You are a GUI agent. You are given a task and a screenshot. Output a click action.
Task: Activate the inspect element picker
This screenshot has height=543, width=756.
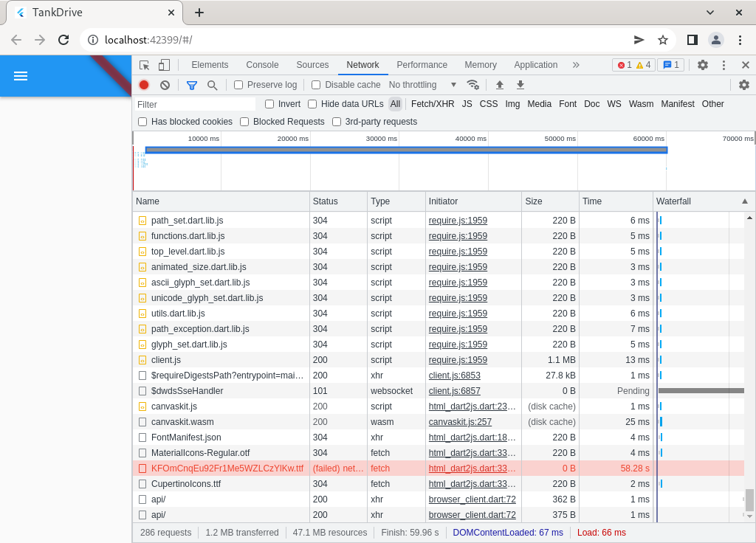click(x=144, y=65)
